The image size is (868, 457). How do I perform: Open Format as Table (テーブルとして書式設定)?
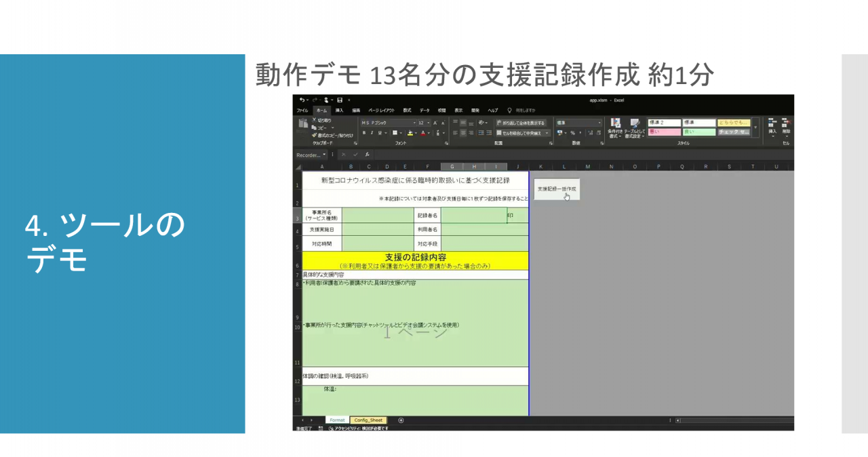pyautogui.click(x=635, y=128)
